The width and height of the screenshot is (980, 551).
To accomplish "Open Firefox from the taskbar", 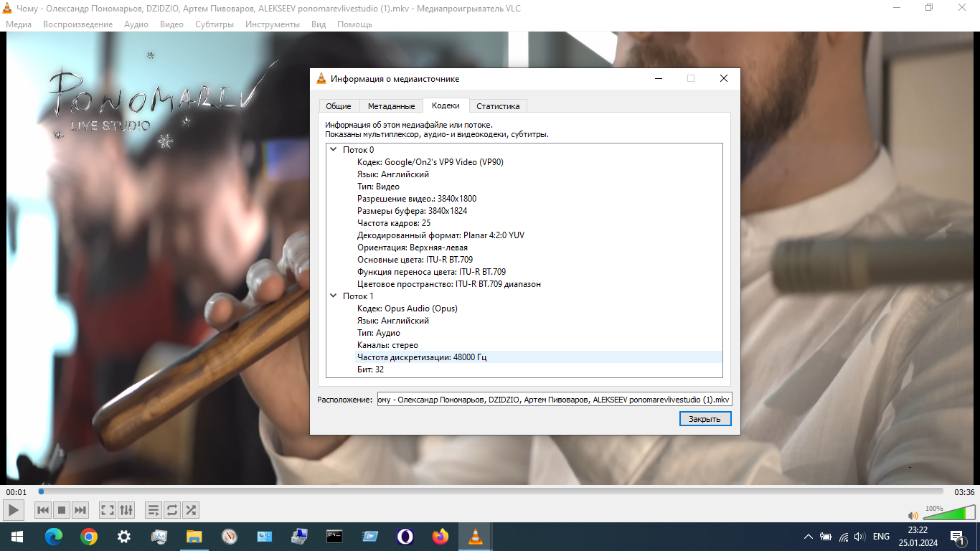I will point(440,537).
